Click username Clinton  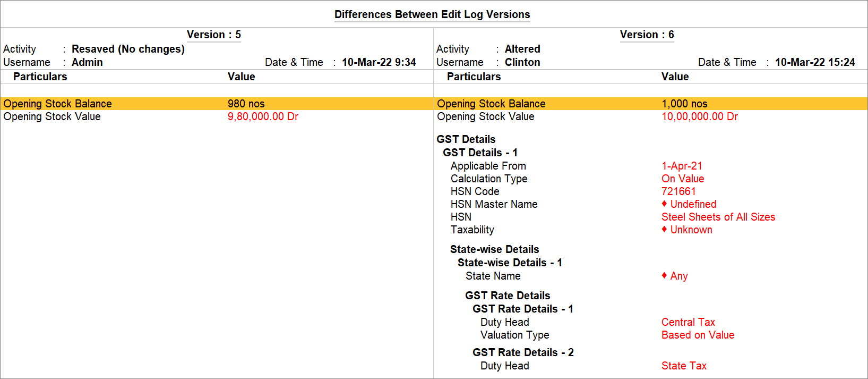[x=522, y=62]
